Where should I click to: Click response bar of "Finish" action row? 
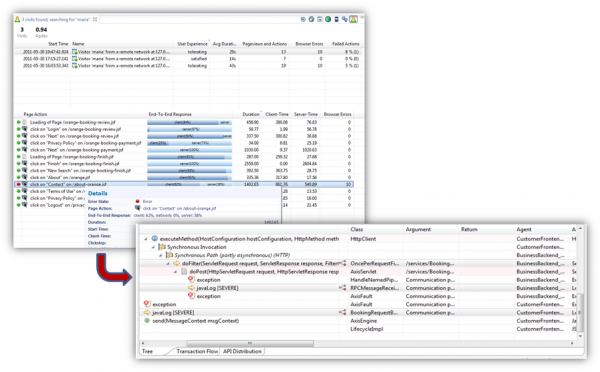(x=189, y=163)
